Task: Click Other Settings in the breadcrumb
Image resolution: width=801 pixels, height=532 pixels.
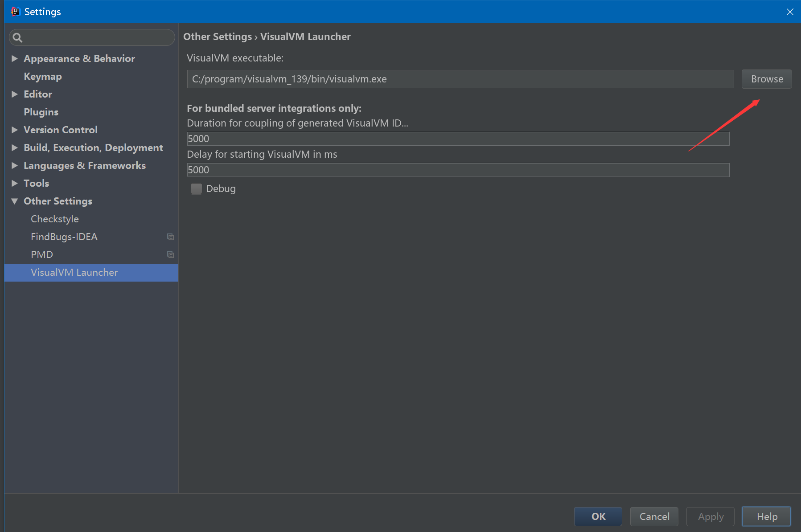Action: pos(218,37)
